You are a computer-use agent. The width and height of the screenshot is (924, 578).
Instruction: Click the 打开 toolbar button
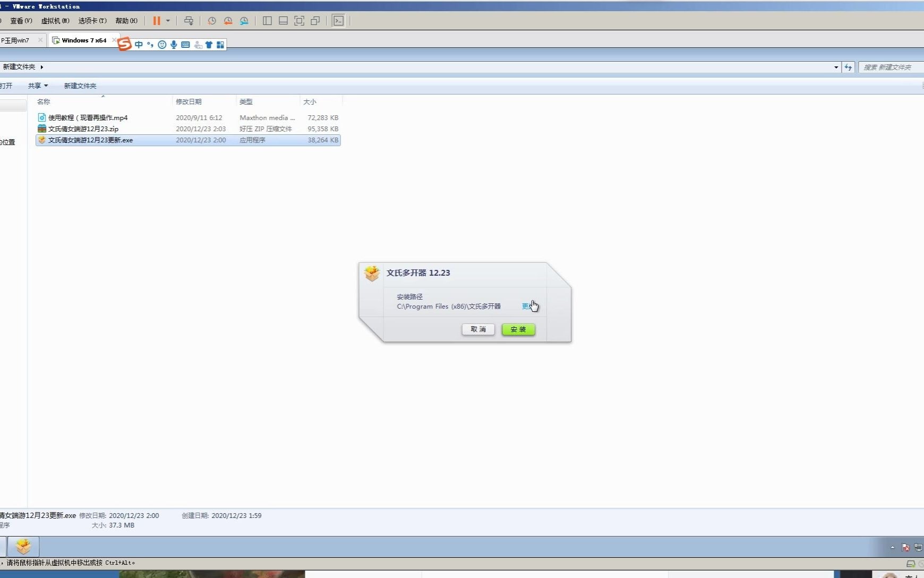(x=6, y=86)
